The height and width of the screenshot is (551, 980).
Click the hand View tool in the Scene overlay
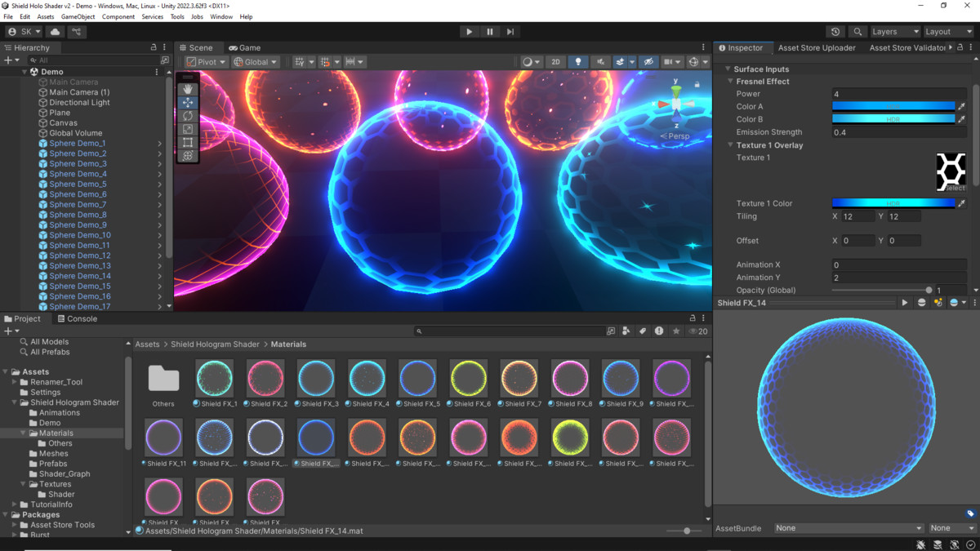(188, 88)
